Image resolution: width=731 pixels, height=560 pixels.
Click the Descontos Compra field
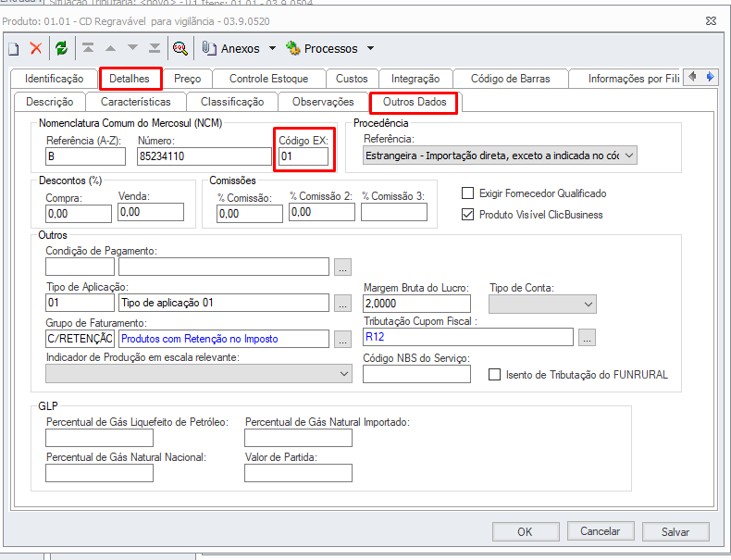pyautogui.click(x=79, y=214)
